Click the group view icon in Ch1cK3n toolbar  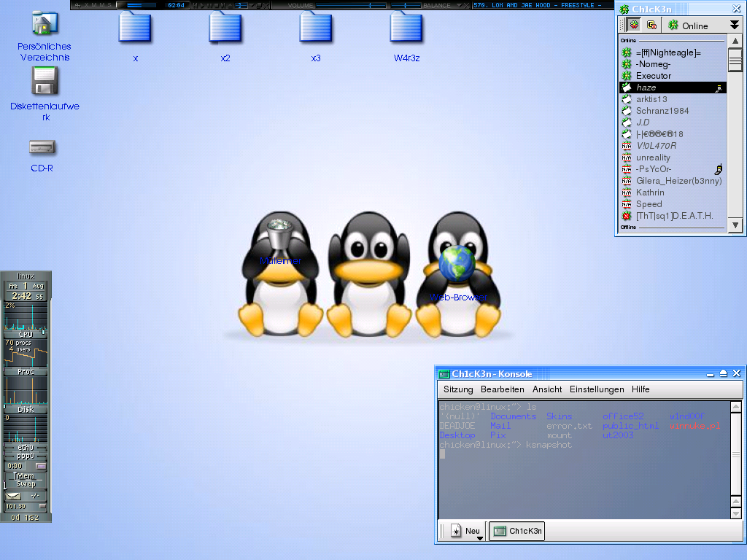pyautogui.click(x=651, y=25)
